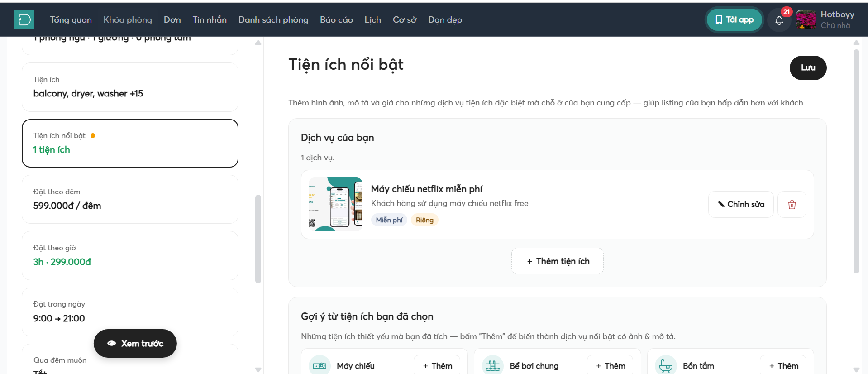Click Bể bơi chung pool icon
Image resolution: width=868 pixels, height=374 pixels.
pyautogui.click(x=493, y=365)
